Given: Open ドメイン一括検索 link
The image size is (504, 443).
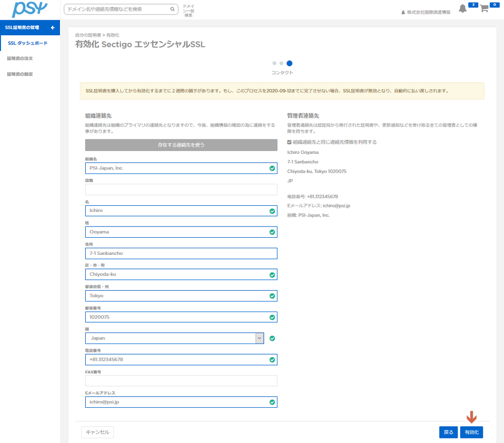Looking at the screenshot, I should (x=188, y=11).
